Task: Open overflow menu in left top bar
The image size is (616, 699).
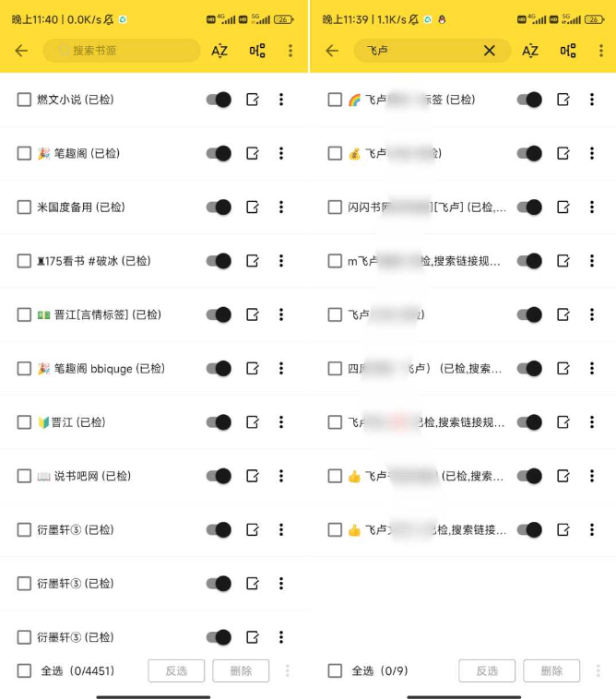Action: pyautogui.click(x=290, y=51)
